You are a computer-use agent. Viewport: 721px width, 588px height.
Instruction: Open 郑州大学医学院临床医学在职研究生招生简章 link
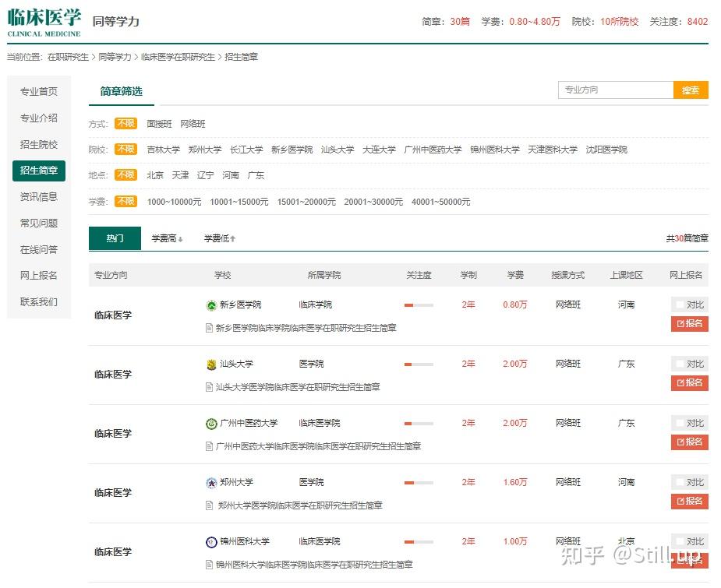click(x=300, y=505)
